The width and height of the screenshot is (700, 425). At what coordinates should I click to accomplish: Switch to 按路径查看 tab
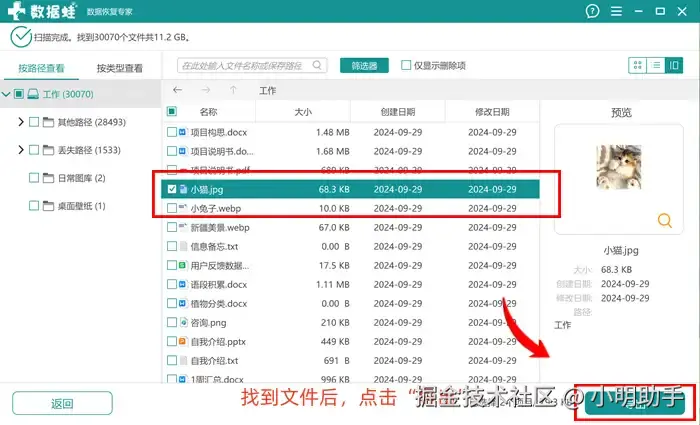[41, 68]
